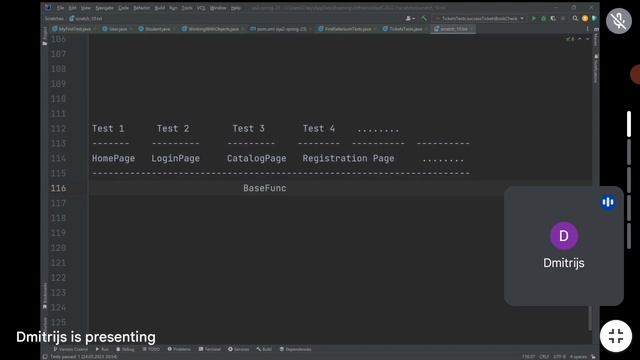Open the Notifications side panel
This screenshot has width=640, height=360.
[x=596, y=68]
